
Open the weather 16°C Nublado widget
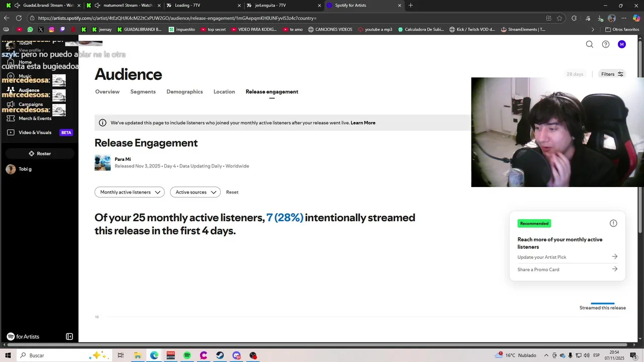[x=516, y=355]
